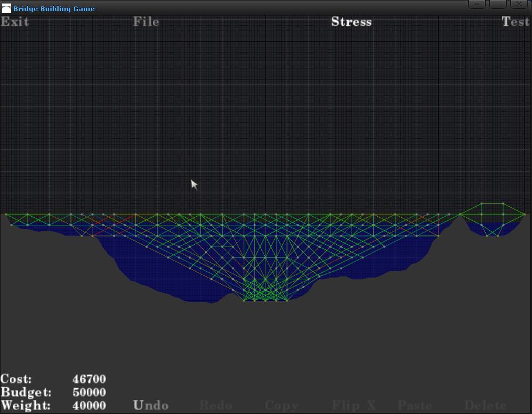Screen dimensions: 532x414
Task: Click the grayed-out Redo command
Action: click(x=216, y=405)
